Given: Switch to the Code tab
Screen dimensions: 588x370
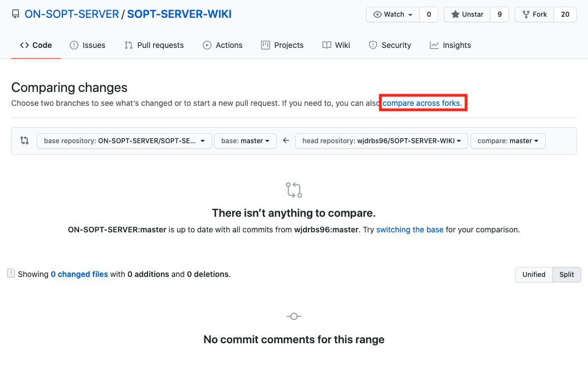Looking at the screenshot, I should tap(36, 45).
